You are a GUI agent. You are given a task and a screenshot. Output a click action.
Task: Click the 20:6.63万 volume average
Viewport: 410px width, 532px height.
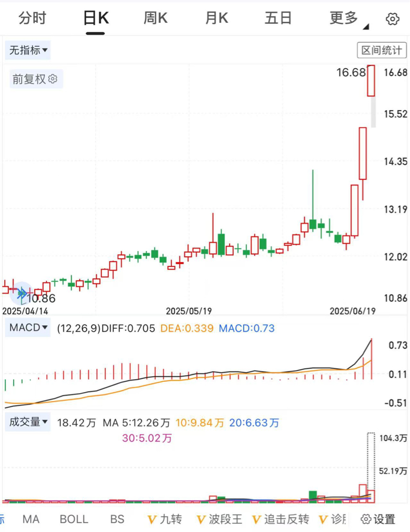(254, 422)
